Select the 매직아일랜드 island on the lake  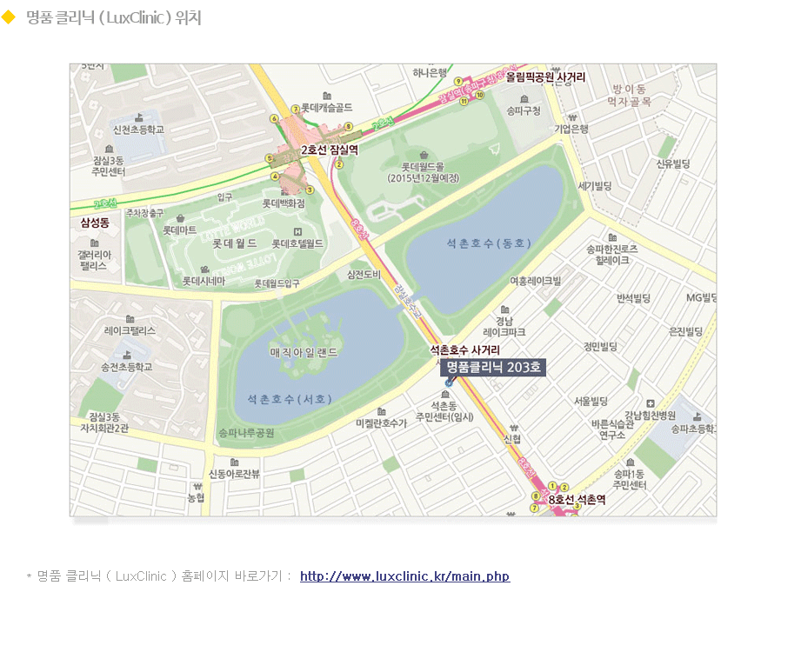(304, 352)
